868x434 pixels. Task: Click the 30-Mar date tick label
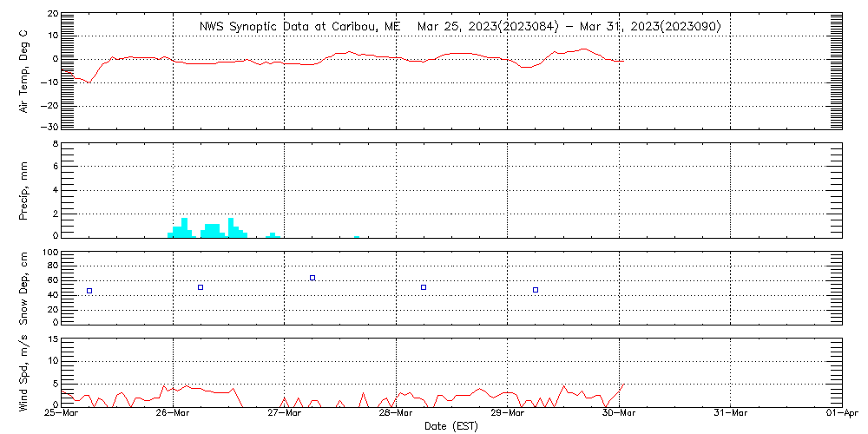(619, 413)
